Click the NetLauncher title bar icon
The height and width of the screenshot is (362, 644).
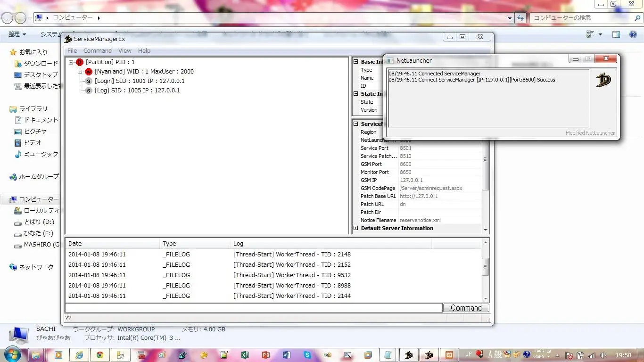390,60
